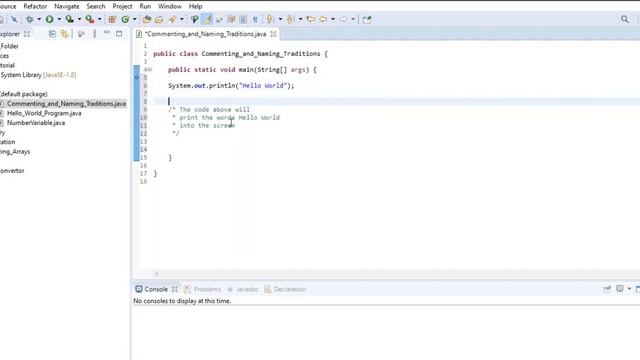Image resolution: width=640 pixels, height=360 pixels.
Task: Maximize the Package Explorer view
Action: pos(119,34)
